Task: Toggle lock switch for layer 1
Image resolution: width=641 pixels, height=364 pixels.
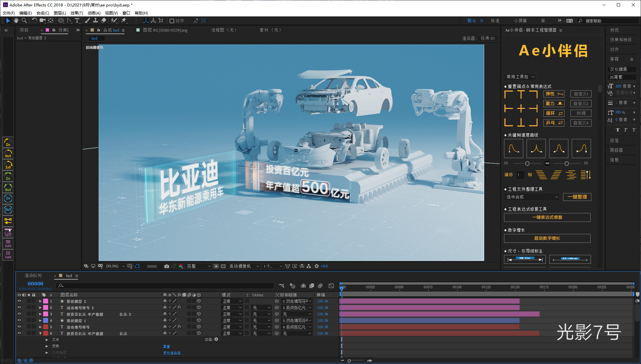Action: coord(34,301)
